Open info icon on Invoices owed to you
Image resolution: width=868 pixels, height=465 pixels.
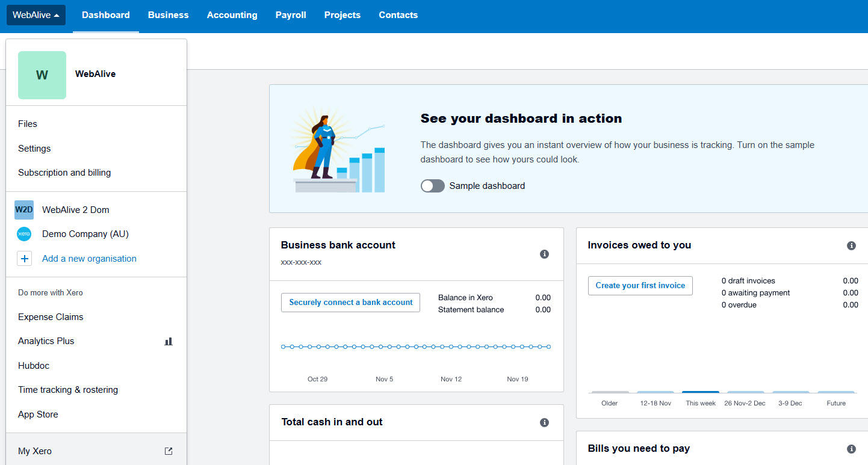point(851,245)
